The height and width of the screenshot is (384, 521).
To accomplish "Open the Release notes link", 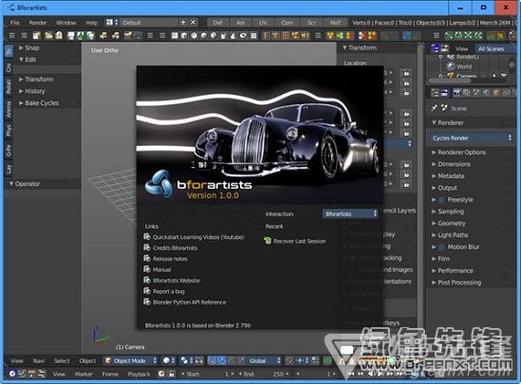I will coord(166,259).
